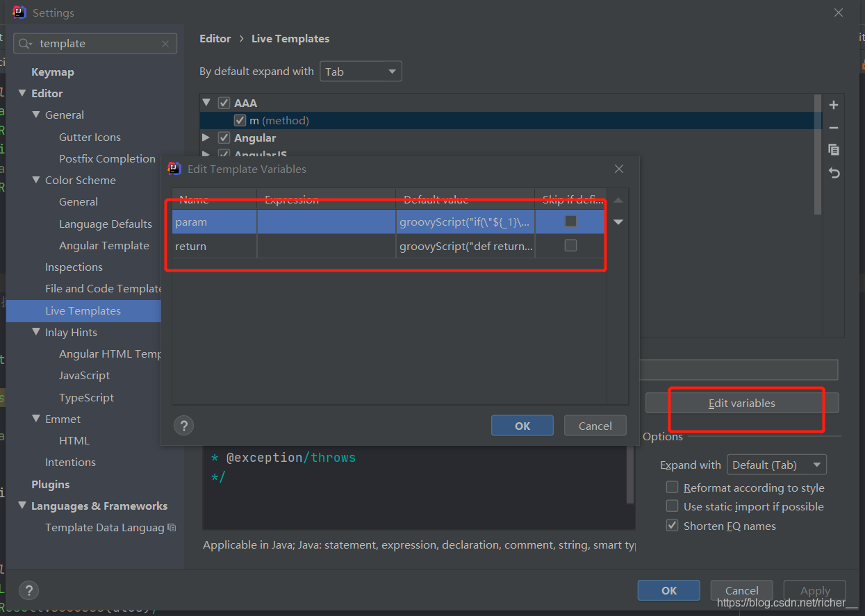This screenshot has width=865, height=616.
Task: Toggle Skip if defined for param
Action: (x=570, y=222)
